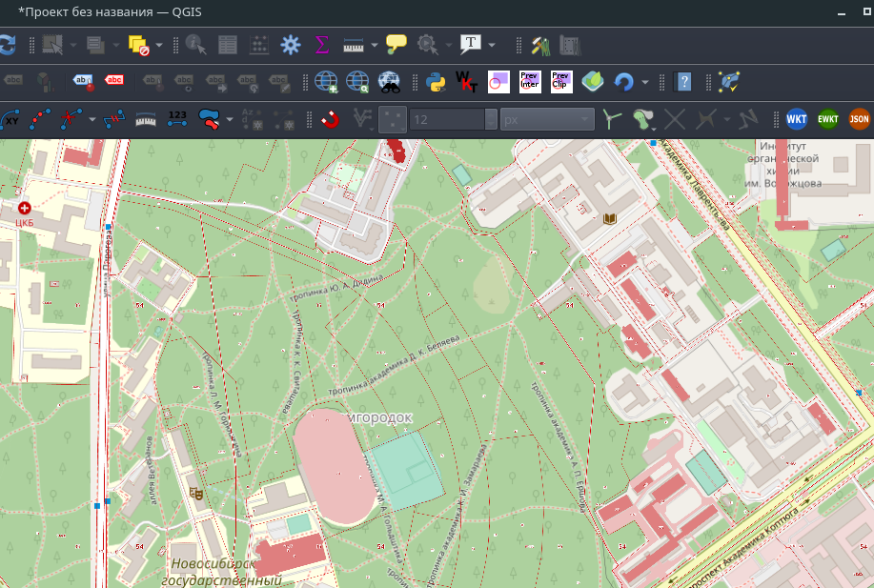
Task: Click the JSON orange circle icon
Action: tap(859, 119)
